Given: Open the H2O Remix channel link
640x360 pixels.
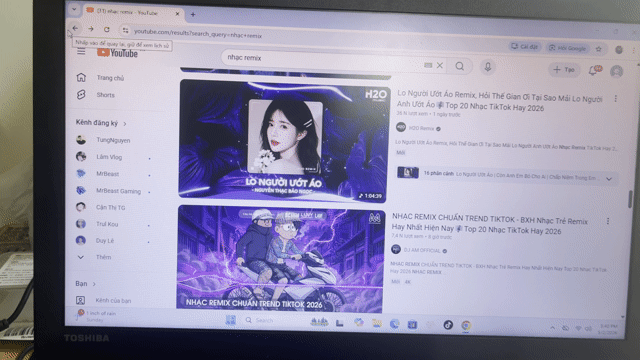Looking at the screenshot, I should tap(421, 128).
